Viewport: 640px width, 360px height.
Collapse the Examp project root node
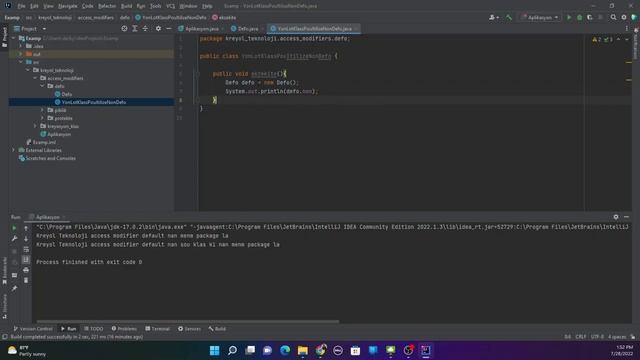click(x=13, y=38)
